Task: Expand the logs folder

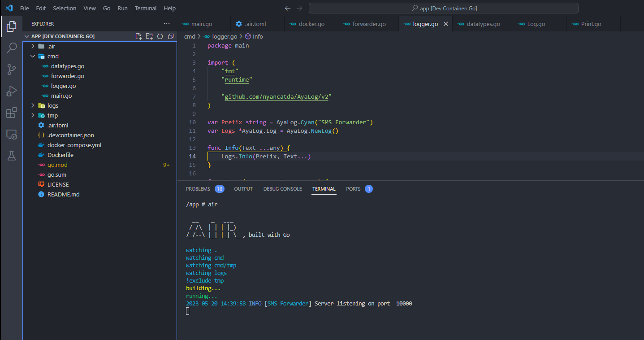Action: 33,105
